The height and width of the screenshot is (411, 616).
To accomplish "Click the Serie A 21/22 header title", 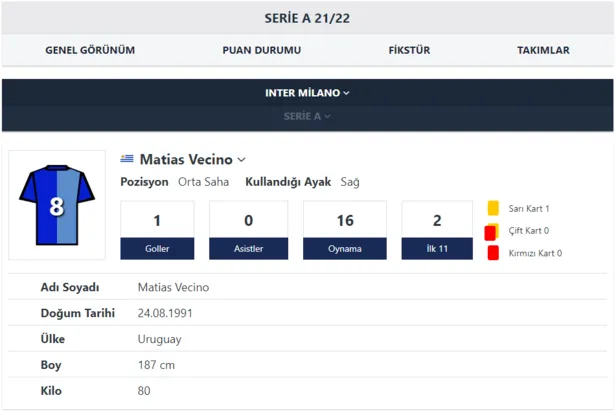I will click(x=307, y=18).
